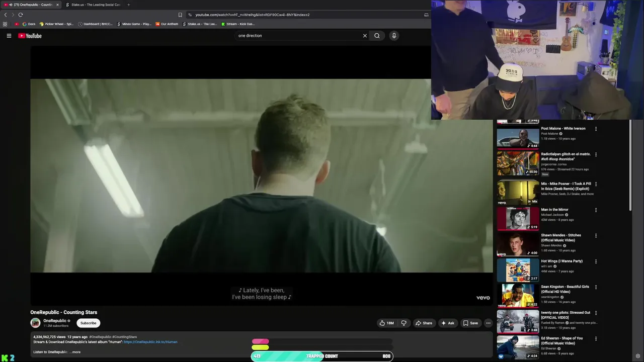Open Man in the Mirror thumbnail
Image resolution: width=644 pixels, height=362 pixels.
tap(518, 218)
